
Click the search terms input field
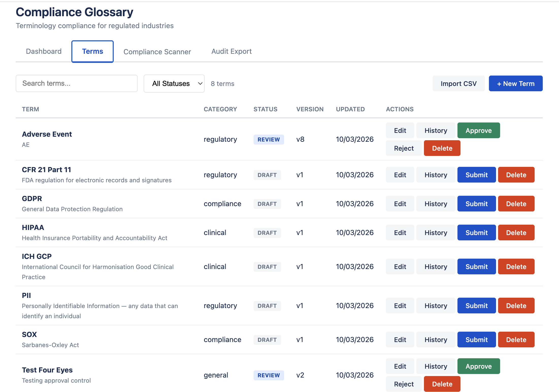[76, 83]
